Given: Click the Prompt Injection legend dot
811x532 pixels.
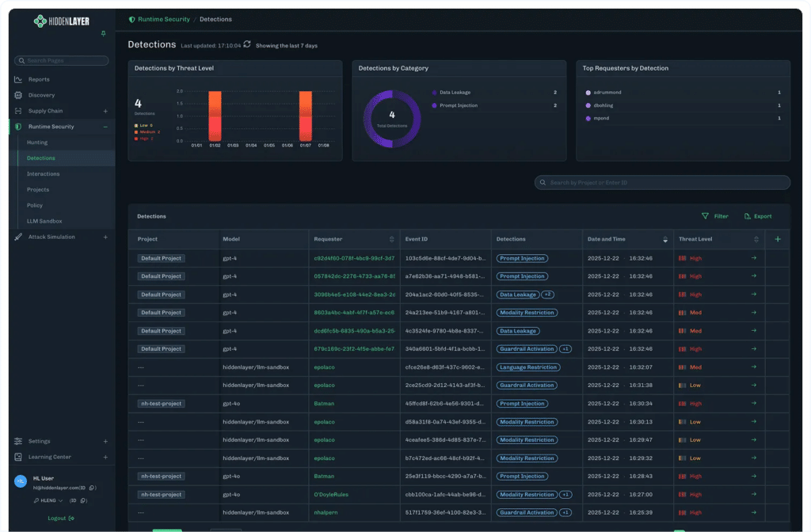Looking at the screenshot, I should pyautogui.click(x=434, y=105).
